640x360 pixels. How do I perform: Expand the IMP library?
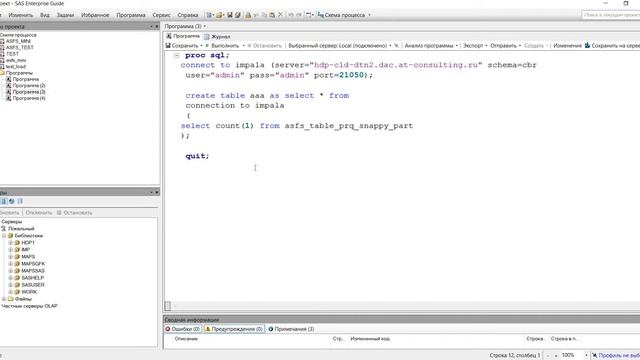(x=11, y=250)
